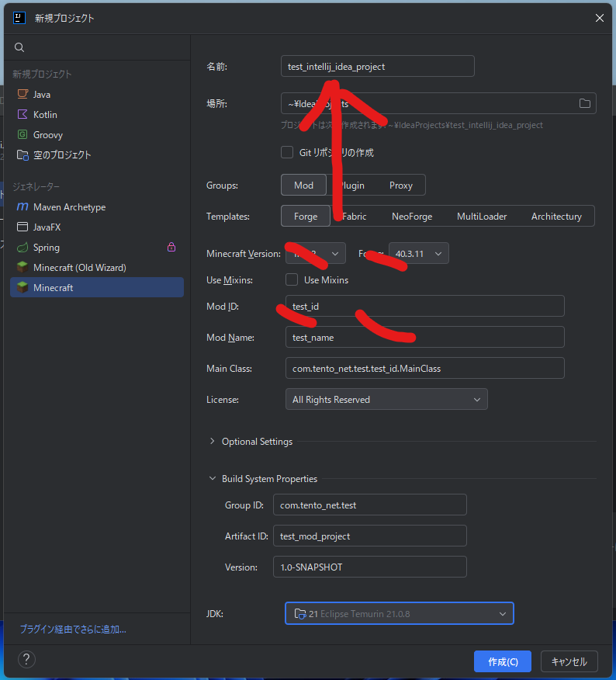The width and height of the screenshot is (616, 680).
Task: Click the search magnifier icon in sidebar
Action: 19,47
